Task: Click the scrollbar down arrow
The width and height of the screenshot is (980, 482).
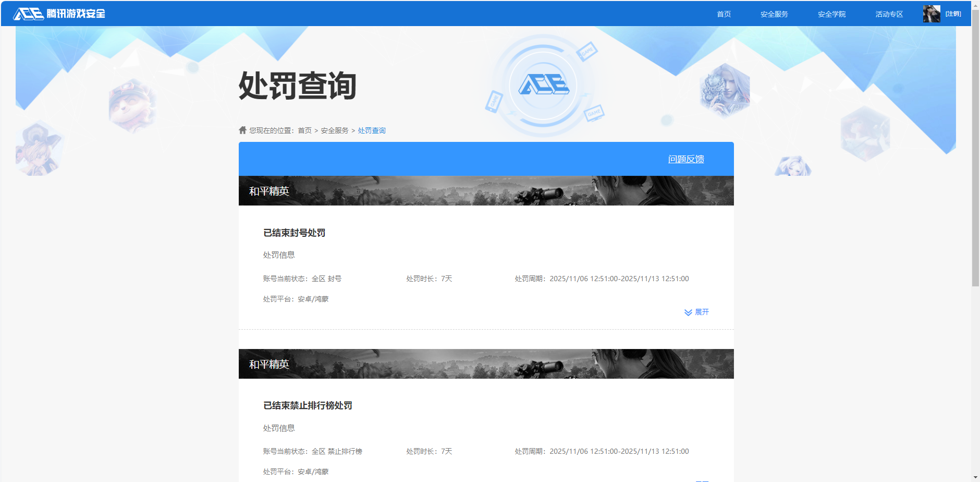Action: tap(975, 477)
